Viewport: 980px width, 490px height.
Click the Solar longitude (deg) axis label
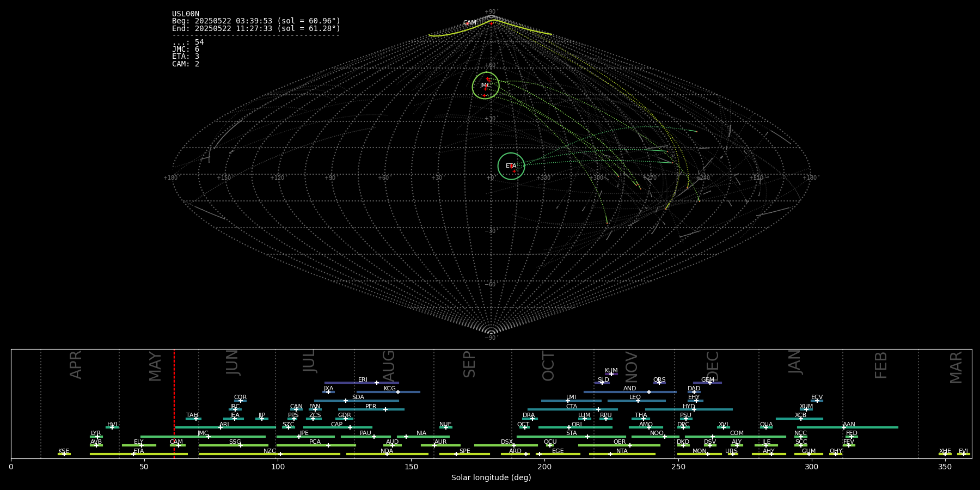pyautogui.click(x=491, y=478)
